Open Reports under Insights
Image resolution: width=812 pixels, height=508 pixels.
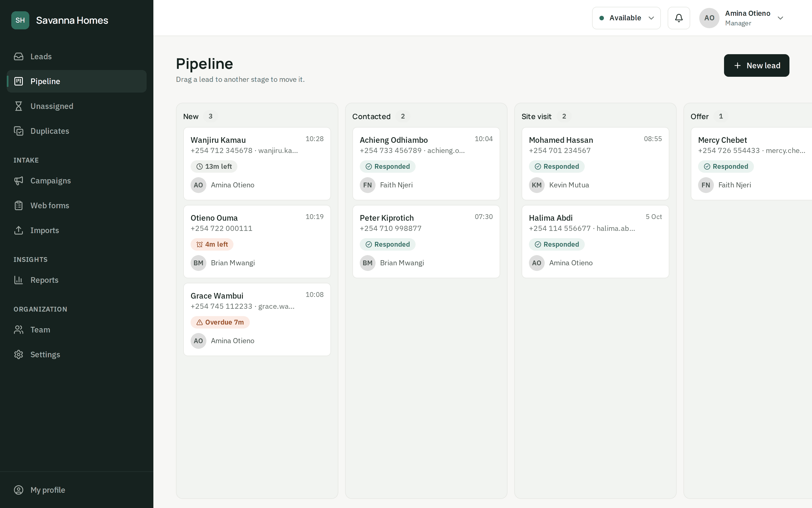tap(76, 280)
